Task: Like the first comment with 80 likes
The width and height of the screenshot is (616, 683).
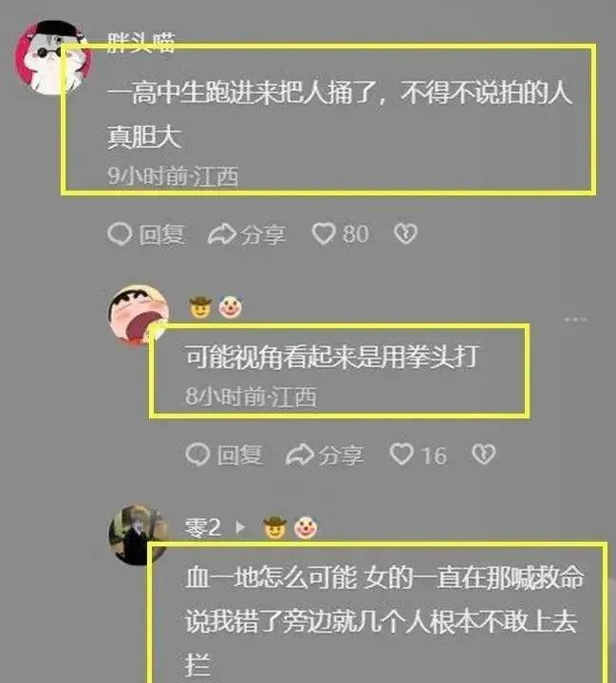Action: click(324, 233)
